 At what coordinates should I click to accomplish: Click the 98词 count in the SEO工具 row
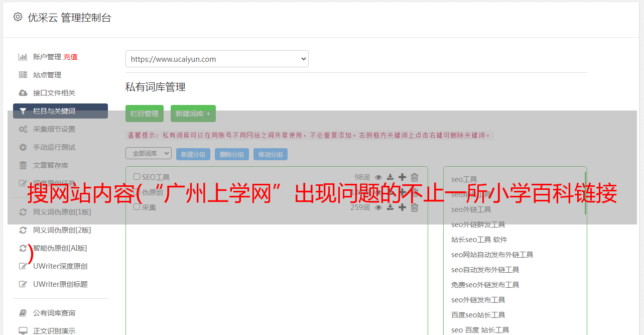(x=362, y=177)
